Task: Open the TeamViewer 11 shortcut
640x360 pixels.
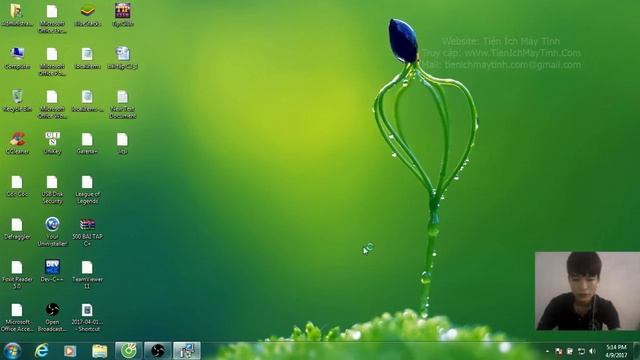Action: pyautogui.click(x=87, y=275)
